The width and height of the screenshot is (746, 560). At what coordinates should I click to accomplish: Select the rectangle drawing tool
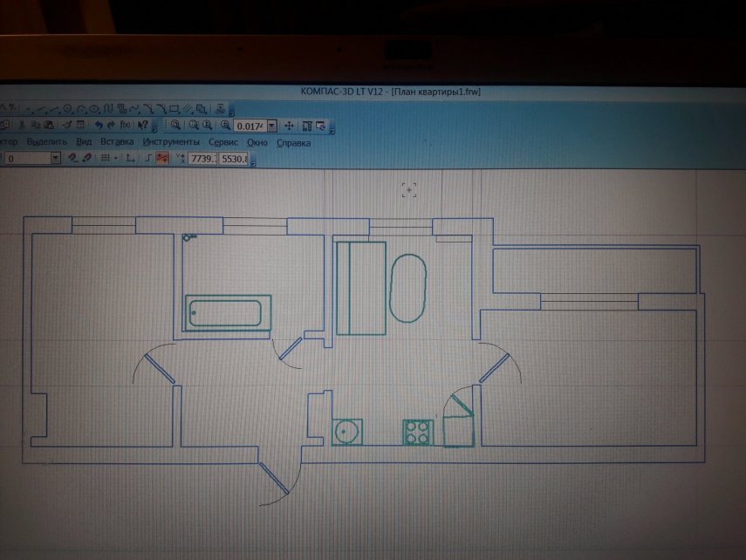[175, 109]
